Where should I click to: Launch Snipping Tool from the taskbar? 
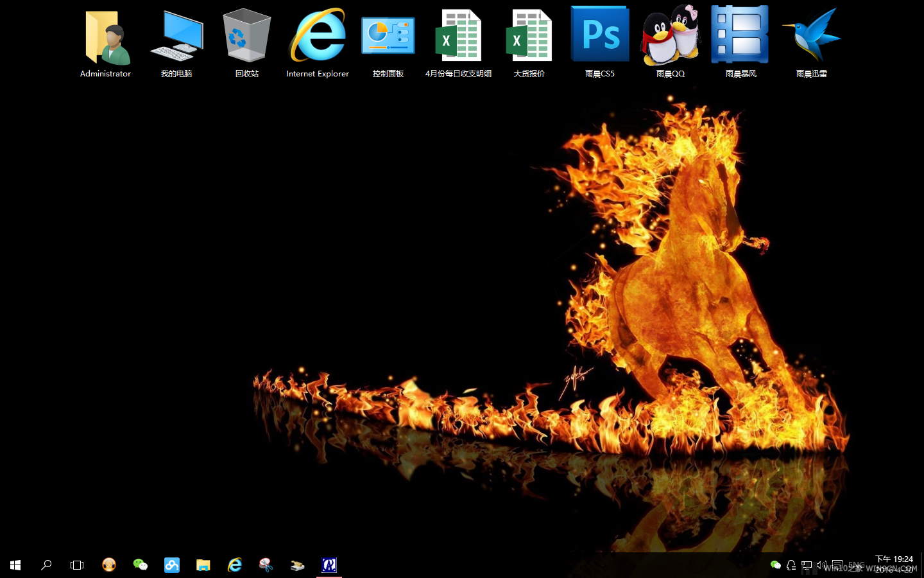(266, 565)
